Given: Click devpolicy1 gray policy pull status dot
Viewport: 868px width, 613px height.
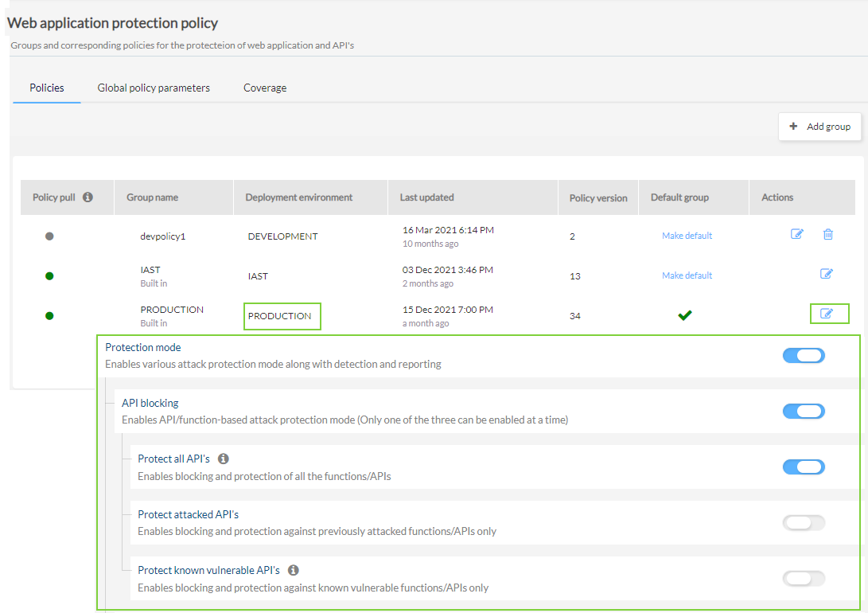Looking at the screenshot, I should [x=49, y=236].
